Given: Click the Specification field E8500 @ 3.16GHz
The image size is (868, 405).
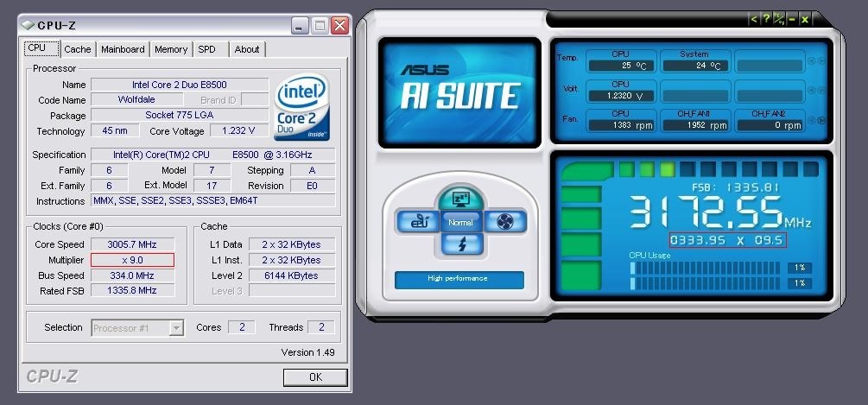Looking at the screenshot, I should point(213,155).
